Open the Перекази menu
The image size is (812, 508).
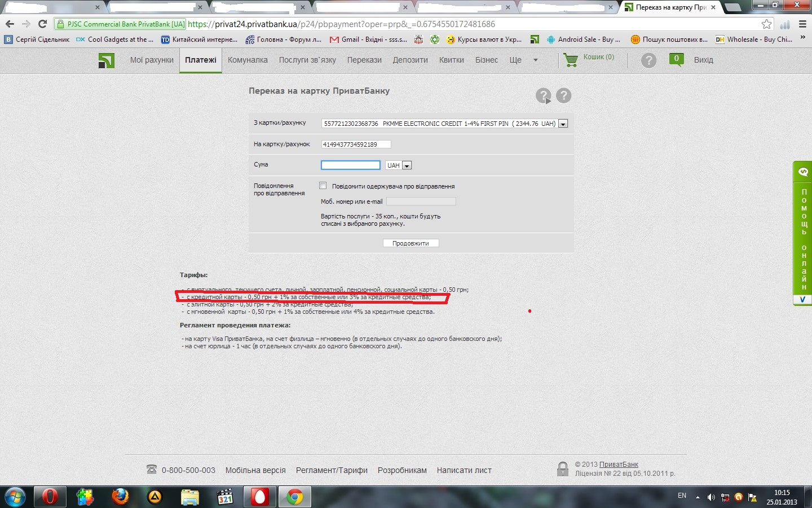(364, 60)
